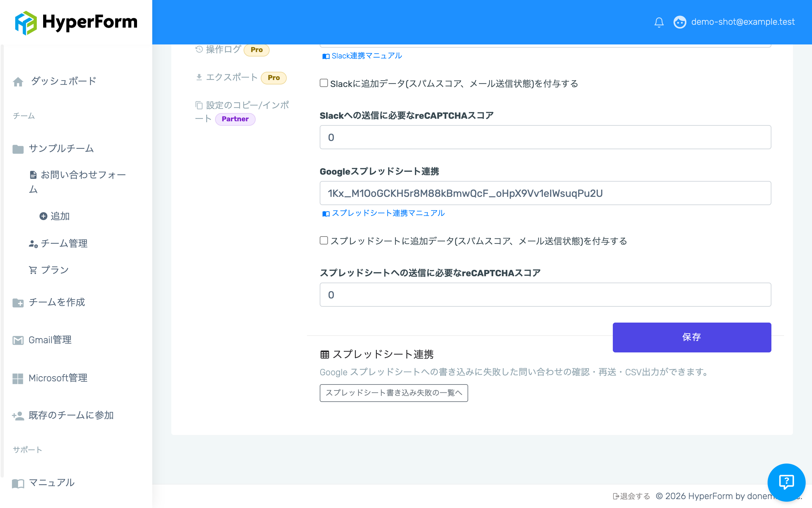This screenshot has height=508, width=812.
Task: Click the 退会する link in footer
Action: pos(635,496)
